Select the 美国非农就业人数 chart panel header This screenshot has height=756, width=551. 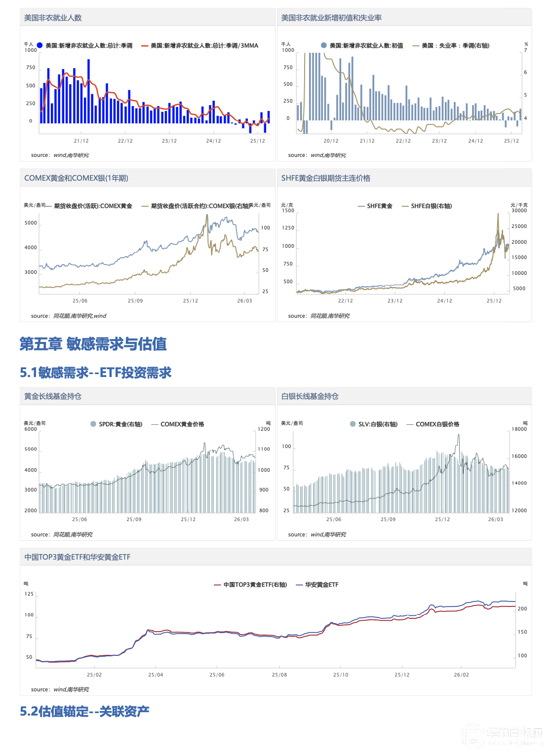tap(53, 18)
